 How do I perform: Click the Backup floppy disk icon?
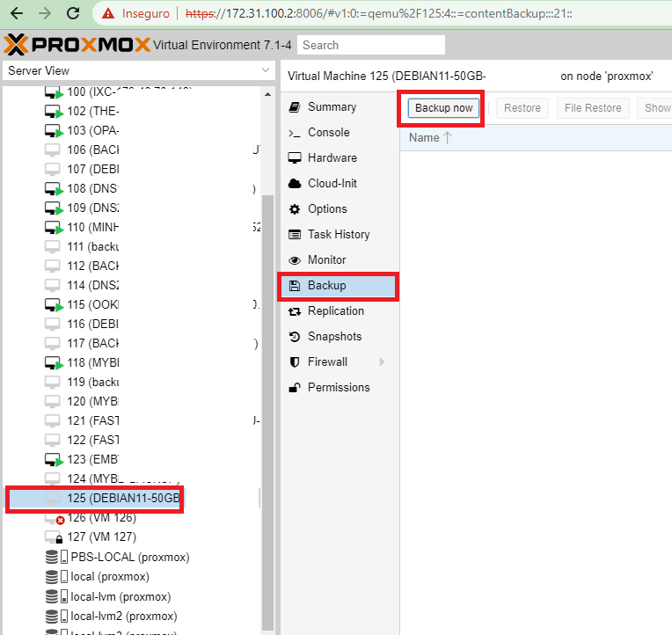295,286
